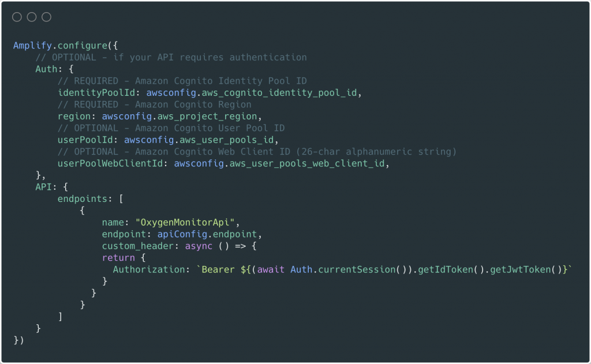Click the region property key
The image size is (591, 364).
click(x=74, y=117)
